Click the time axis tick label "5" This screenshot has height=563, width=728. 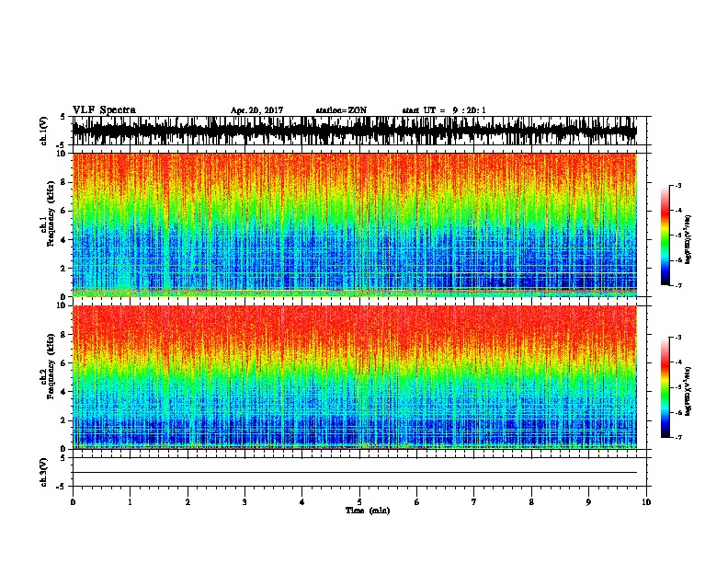click(x=359, y=502)
